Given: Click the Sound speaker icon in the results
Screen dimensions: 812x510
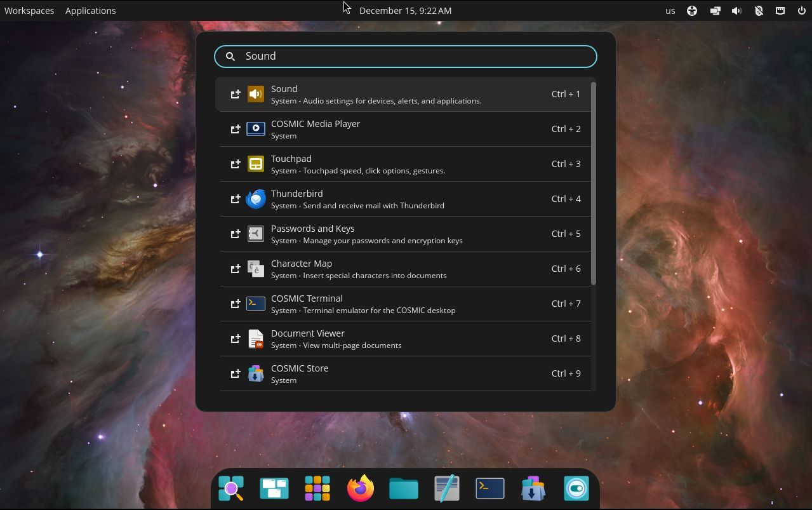Looking at the screenshot, I should [255, 93].
